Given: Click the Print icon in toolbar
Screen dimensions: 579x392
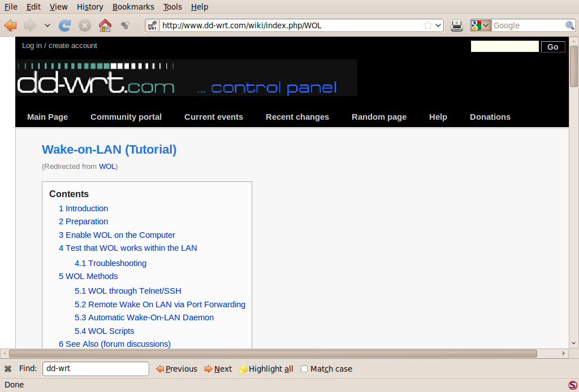Looking at the screenshot, I should pyautogui.click(x=457, y=25).
